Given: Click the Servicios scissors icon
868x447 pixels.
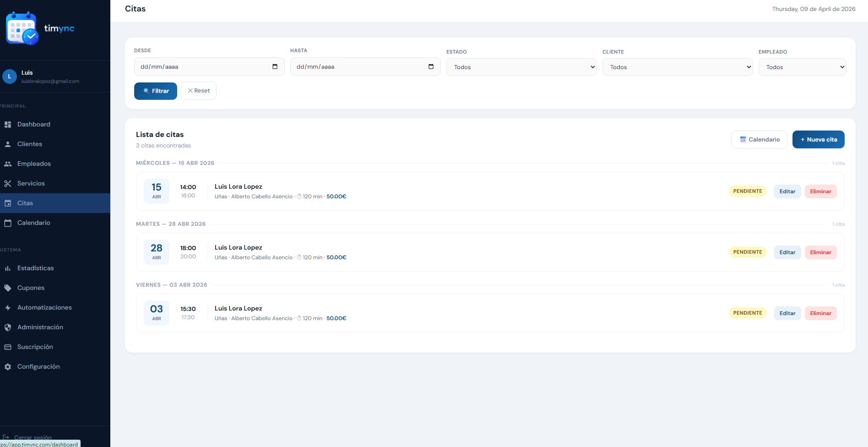Looking at the screenshot, I should click(x=8, y=184).
